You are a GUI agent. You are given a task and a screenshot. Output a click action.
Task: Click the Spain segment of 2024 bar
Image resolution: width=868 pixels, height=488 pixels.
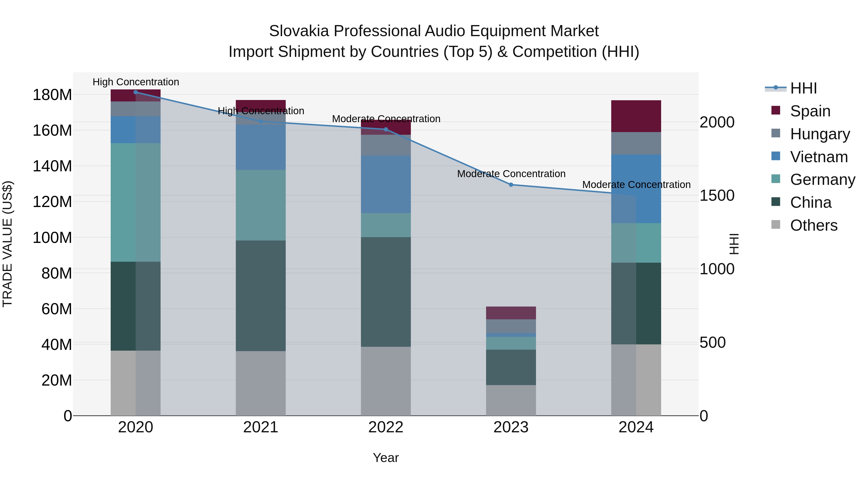click(636, 116)
